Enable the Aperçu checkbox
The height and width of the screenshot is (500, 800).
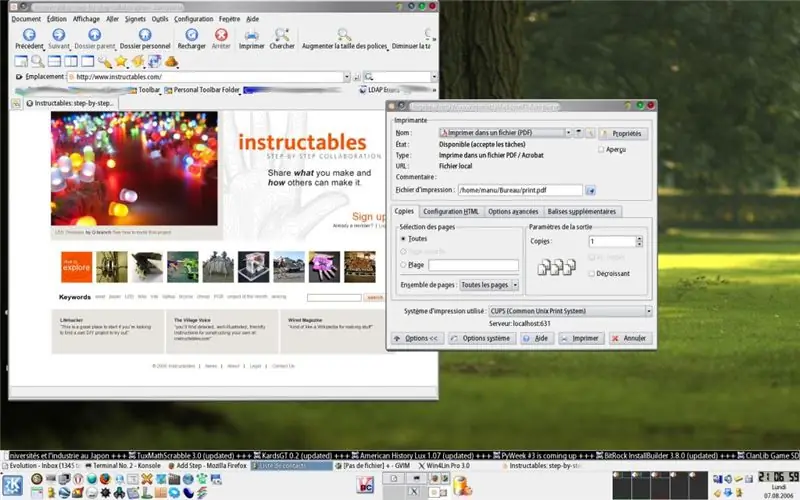pos(601,149)
